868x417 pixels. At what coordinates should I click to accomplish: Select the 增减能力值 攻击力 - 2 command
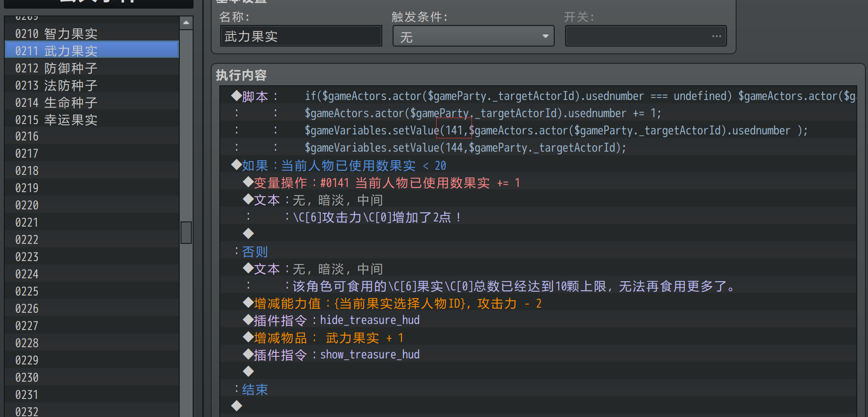pos(538,303)
